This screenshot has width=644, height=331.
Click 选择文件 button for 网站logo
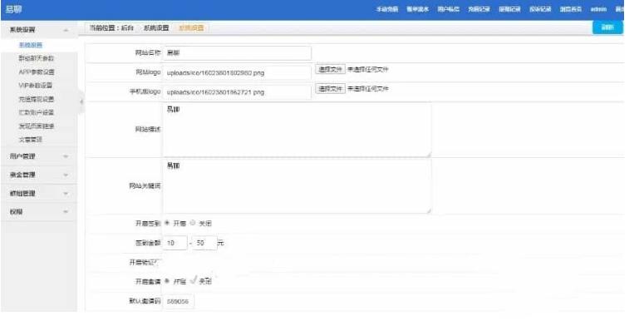pyautogui.click(x=330, y=69)
